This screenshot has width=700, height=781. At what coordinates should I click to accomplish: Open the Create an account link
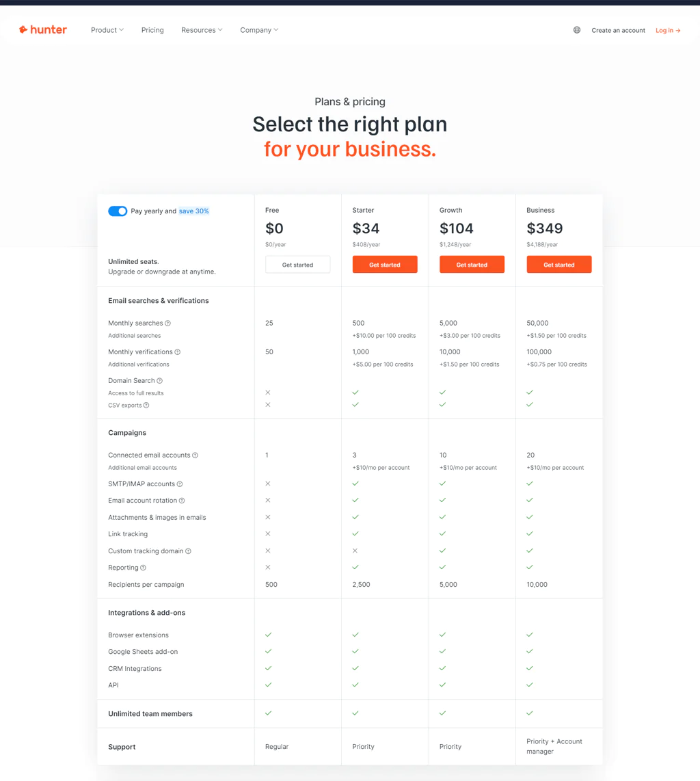coord(618,30)
